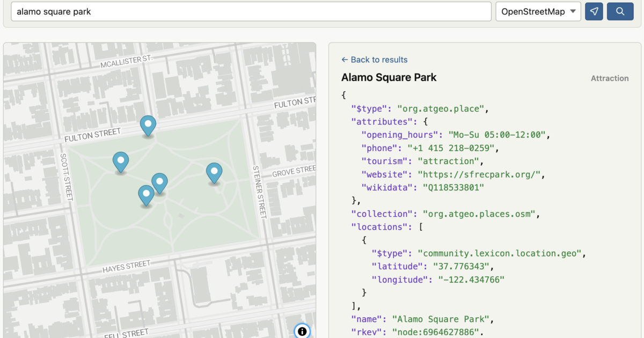Screen dimensions: 644x338
Task: Click the McAllister St. label on map
Action: pyautogui.click(x=127, y=62)
